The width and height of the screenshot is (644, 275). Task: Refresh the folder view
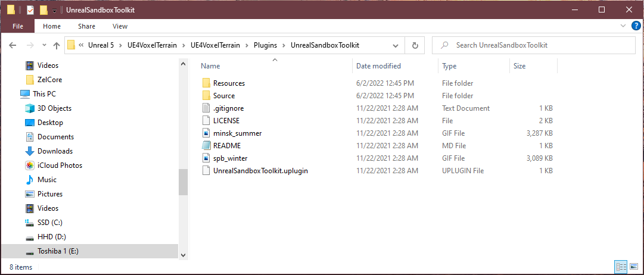coord(415,45)
